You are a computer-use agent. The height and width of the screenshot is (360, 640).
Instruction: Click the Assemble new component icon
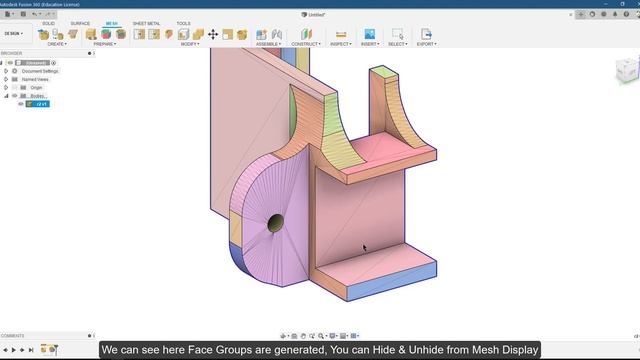[261, 34]
